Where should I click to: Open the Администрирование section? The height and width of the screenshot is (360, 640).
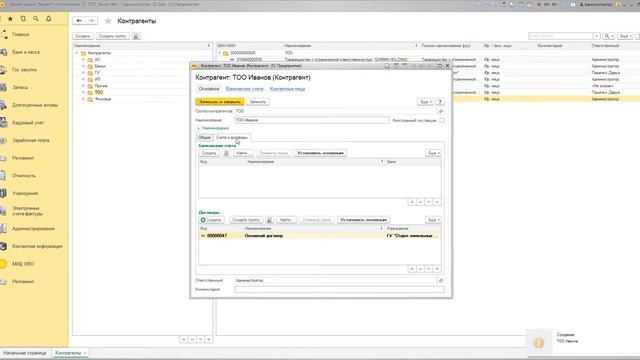[33, 229]
